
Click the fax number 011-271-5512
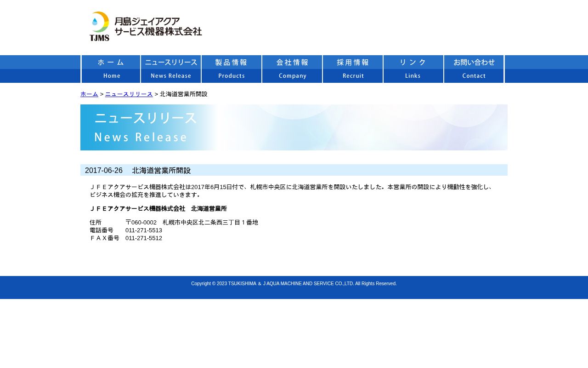pos(144,238)
